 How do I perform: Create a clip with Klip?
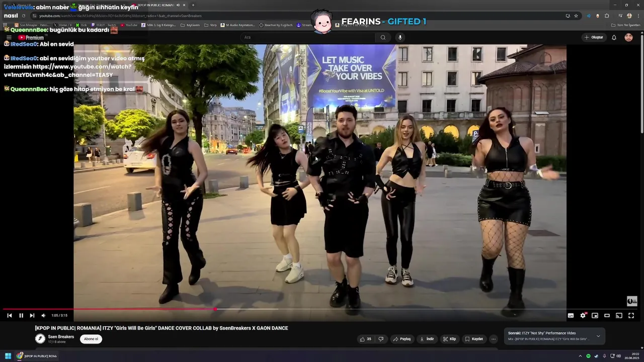pos(449,339)
